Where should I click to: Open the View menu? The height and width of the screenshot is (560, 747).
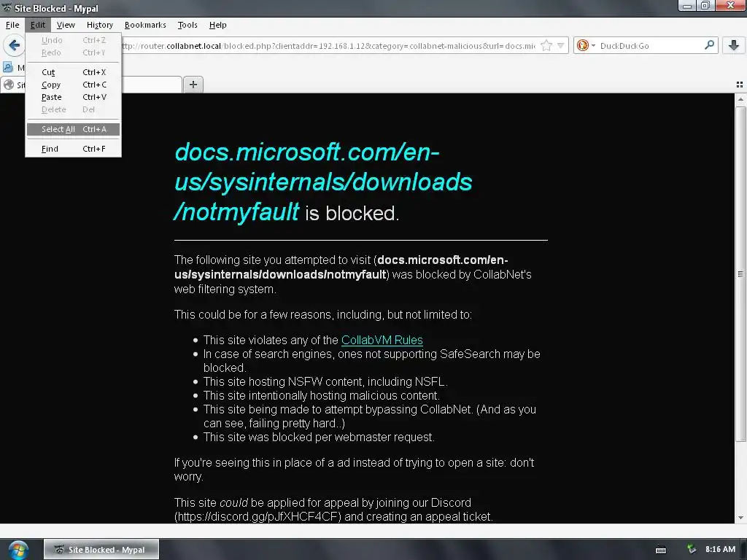point(65,25)
